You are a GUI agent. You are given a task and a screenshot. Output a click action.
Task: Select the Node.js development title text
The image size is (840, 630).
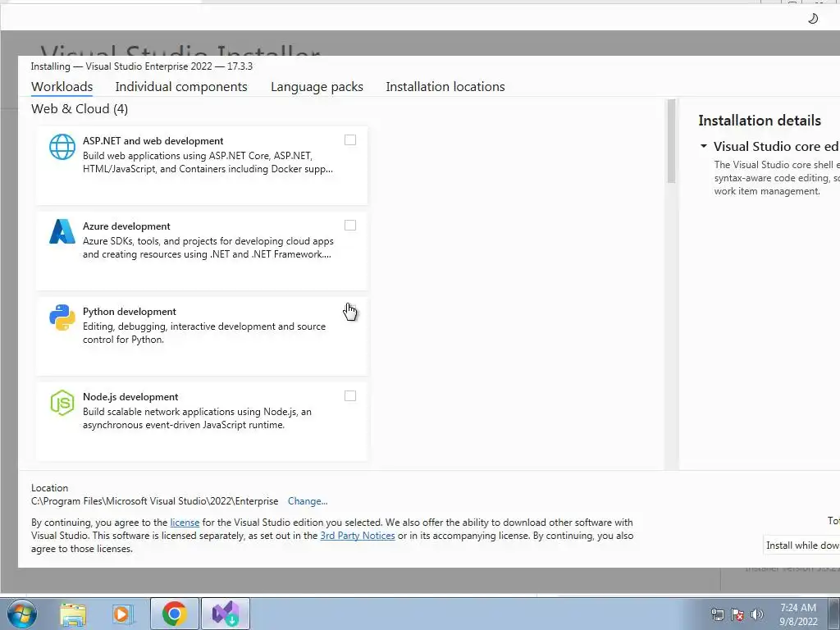point(130,397)
